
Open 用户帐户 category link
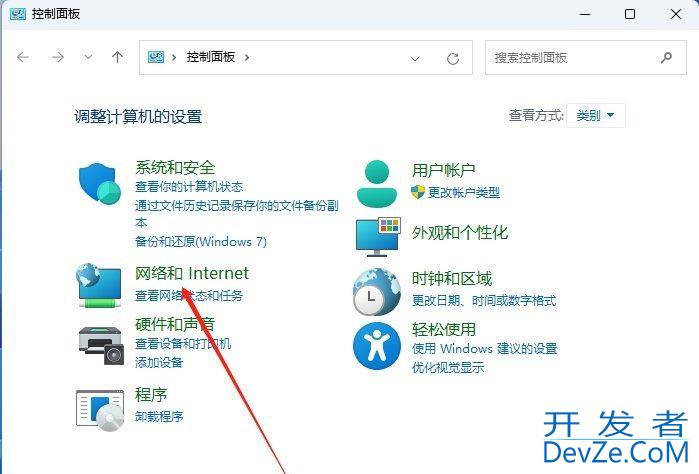point(444,170)
